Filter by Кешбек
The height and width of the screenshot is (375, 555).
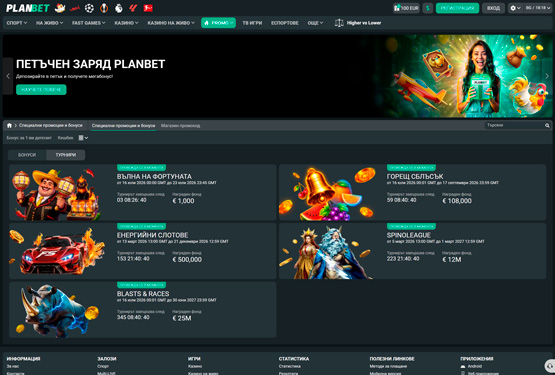pos(65,138)
